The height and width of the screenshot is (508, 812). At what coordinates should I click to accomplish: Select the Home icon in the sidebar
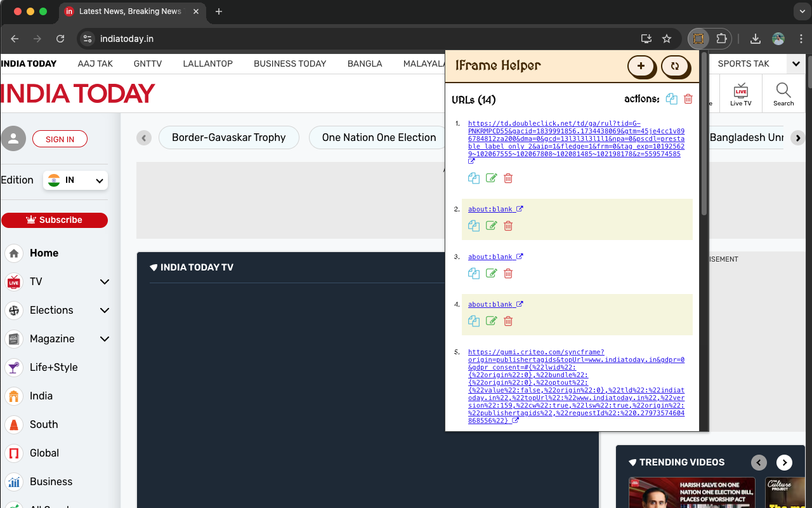tap(13, 253)
